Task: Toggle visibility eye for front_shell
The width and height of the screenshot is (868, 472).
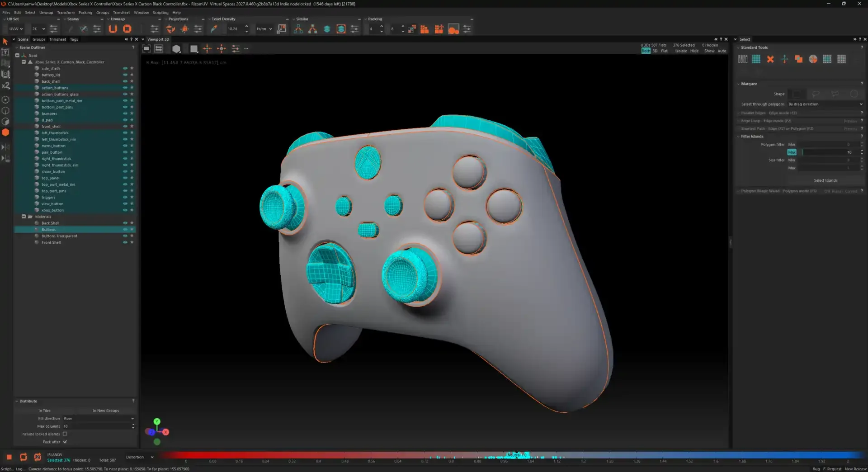Action: coord(125,126)
